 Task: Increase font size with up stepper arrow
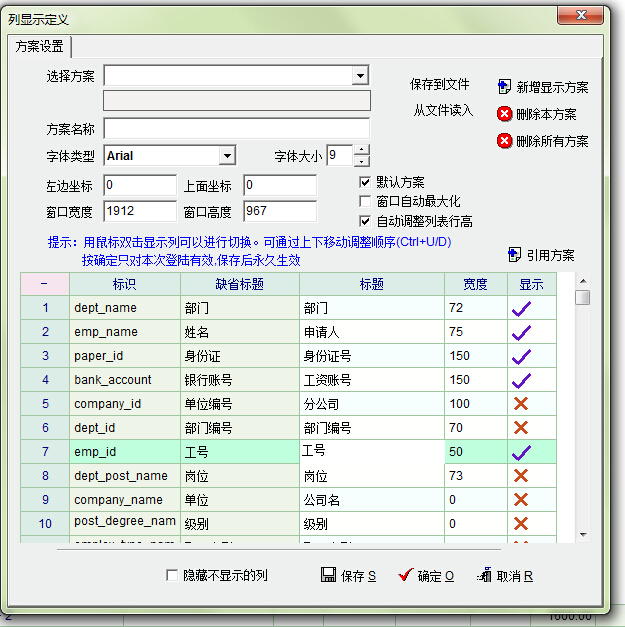point(362,150)
